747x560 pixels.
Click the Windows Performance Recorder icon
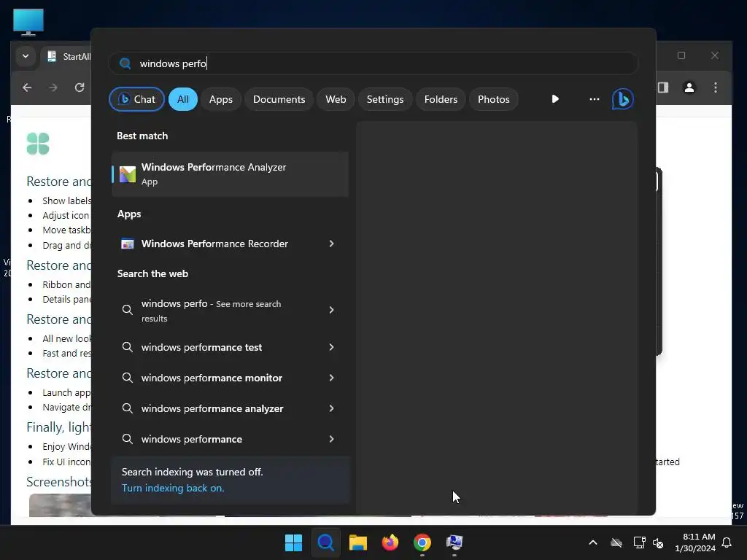(127, 244)
